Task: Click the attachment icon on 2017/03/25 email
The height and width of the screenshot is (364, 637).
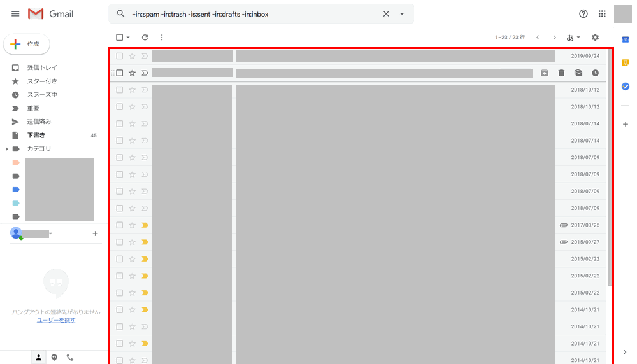Action: pyautogui.click(x=564, y=225)
